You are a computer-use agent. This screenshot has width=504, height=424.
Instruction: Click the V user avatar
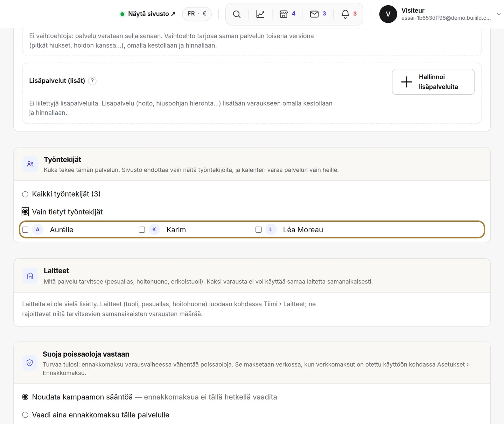pyautogui.click(x=388, y=14)
